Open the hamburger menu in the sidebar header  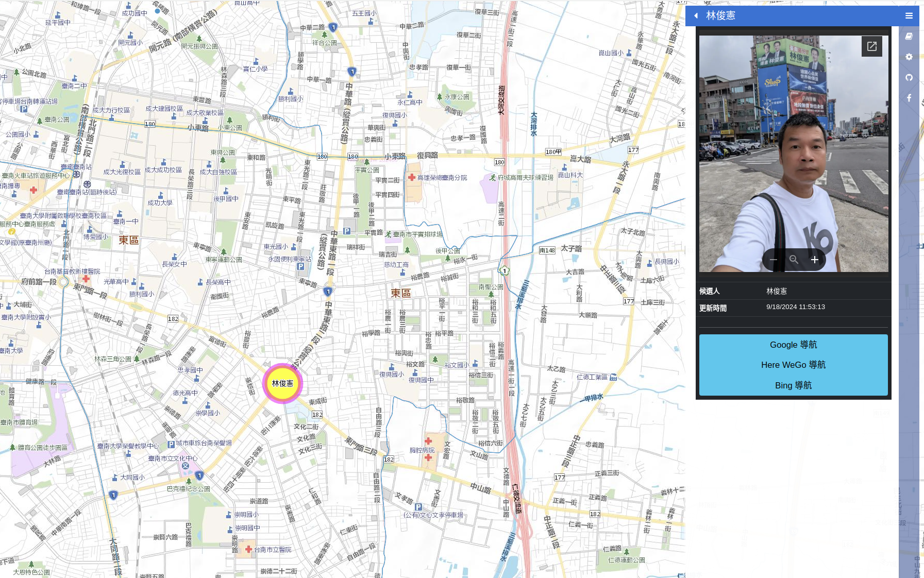click(909, 15)
